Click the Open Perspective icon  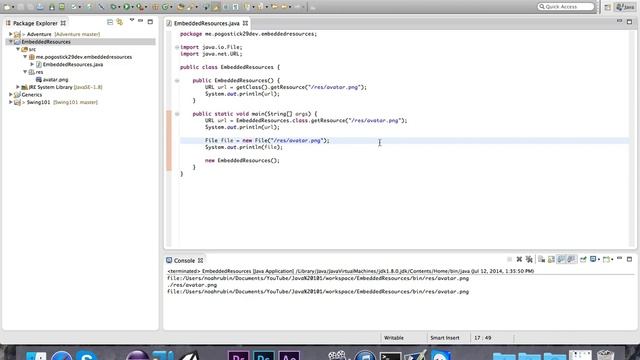[608, 7]
